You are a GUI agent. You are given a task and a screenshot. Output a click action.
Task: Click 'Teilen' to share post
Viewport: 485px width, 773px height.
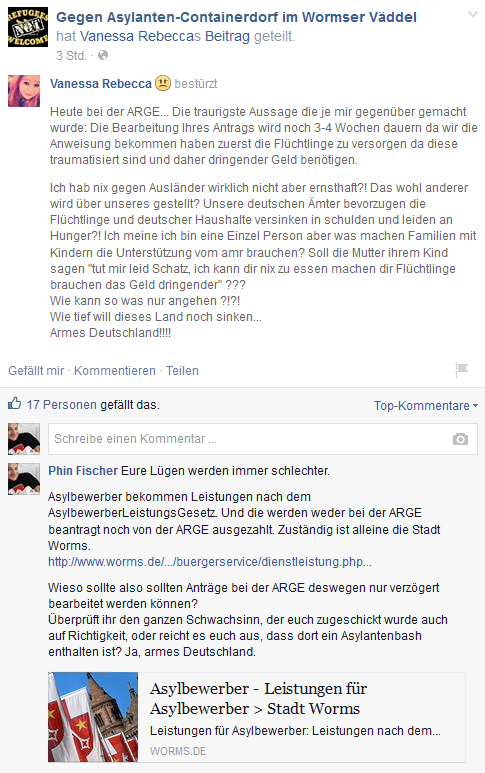(x=182, y=371)
